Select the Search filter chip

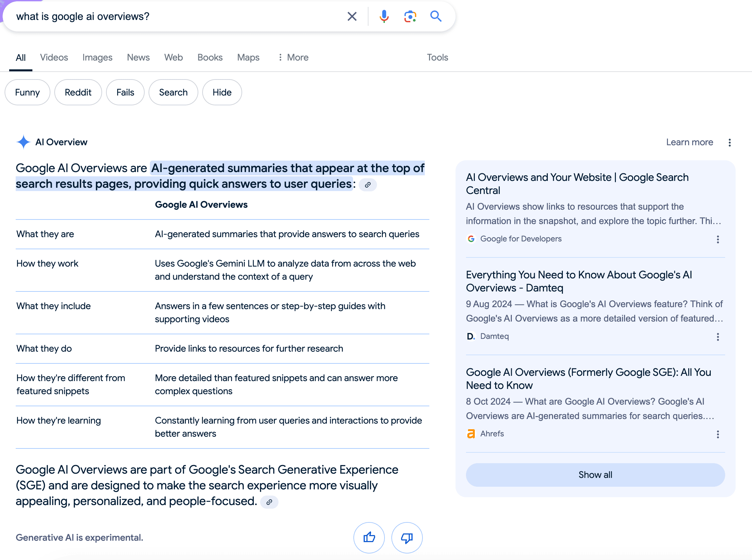(173, 92)
